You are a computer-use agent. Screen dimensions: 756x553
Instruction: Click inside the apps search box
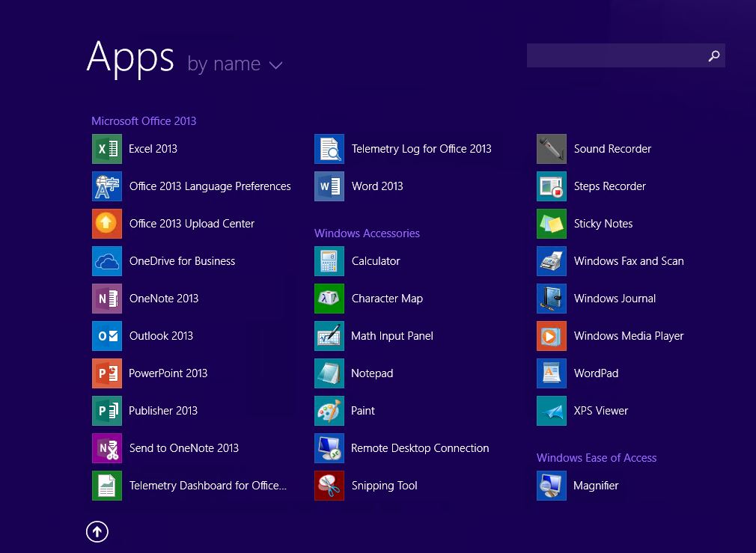click(x=614, y=56)
